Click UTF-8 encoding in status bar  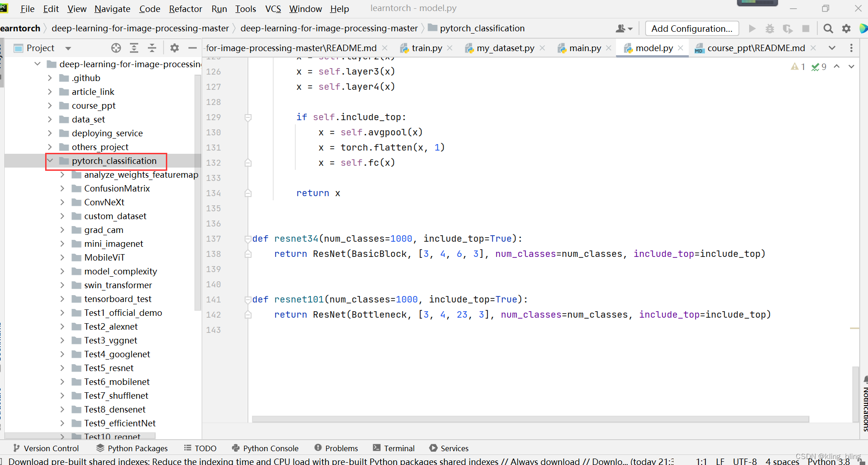click(x=745, y=461)
